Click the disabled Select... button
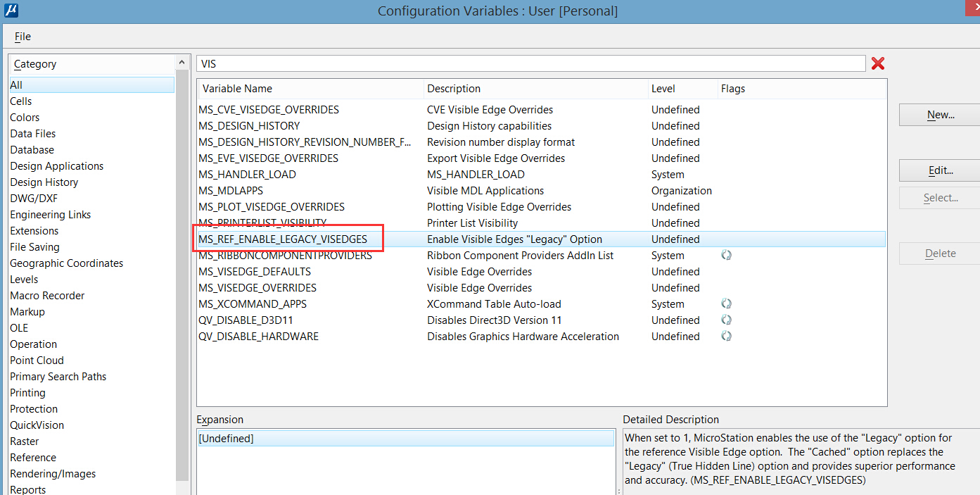980x495 pixels. 940,198
